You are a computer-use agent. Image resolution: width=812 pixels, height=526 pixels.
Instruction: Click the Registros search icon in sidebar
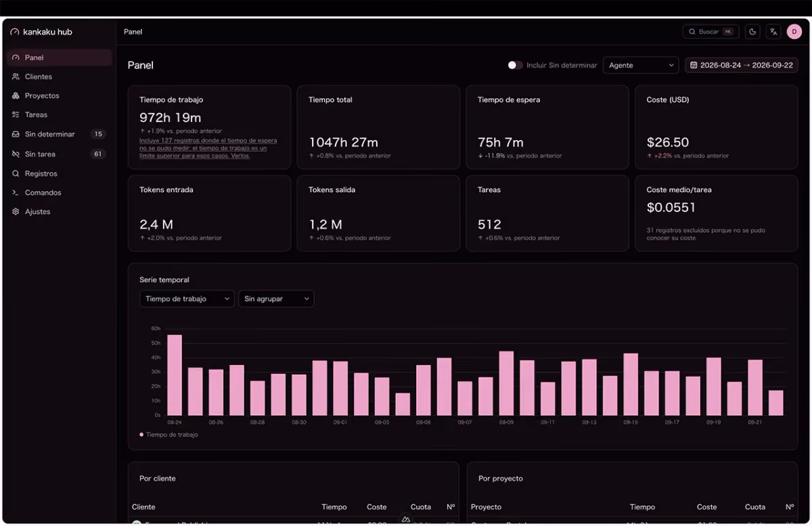(x=16, y=173)
